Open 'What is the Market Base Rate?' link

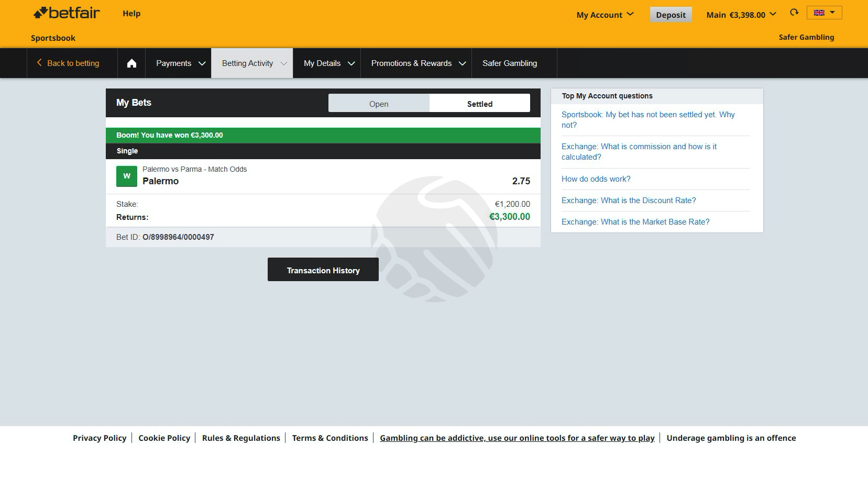coord(635,222)
